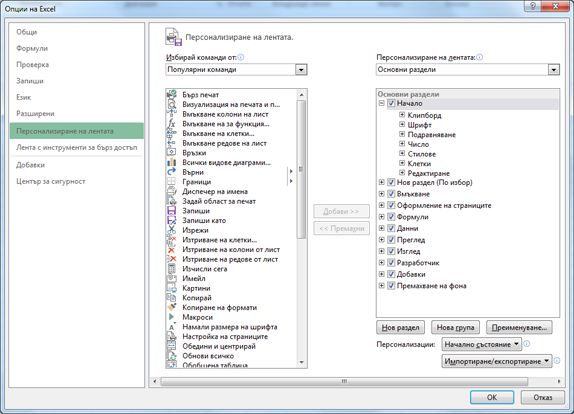Collapse the Начало tree node
Image resolution: width=574 pixels, height=414 pixels.
point(381,104)
